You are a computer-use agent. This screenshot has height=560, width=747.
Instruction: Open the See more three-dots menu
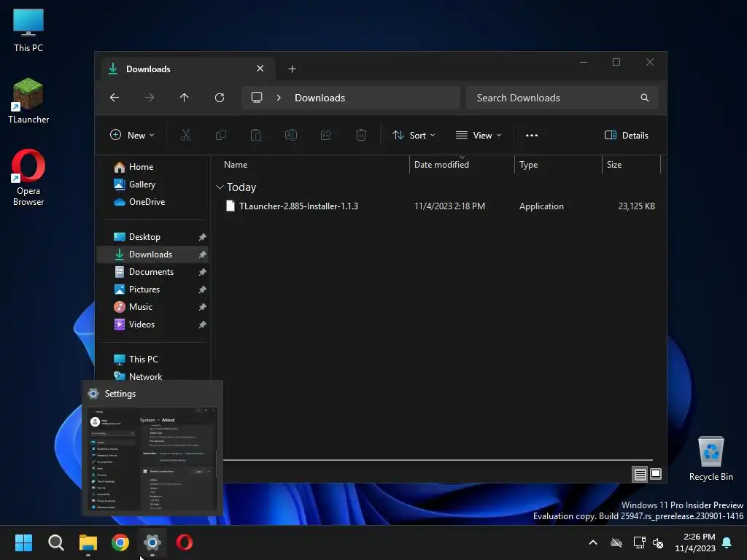pyautogui.click(x=532, y=135)
